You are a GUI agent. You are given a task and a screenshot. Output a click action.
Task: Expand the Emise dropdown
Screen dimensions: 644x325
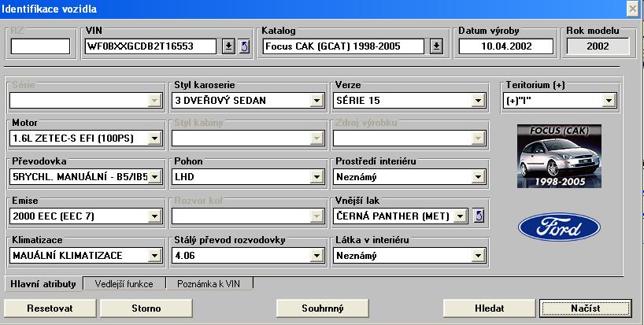pyautogui.click(x=154, y=216)
